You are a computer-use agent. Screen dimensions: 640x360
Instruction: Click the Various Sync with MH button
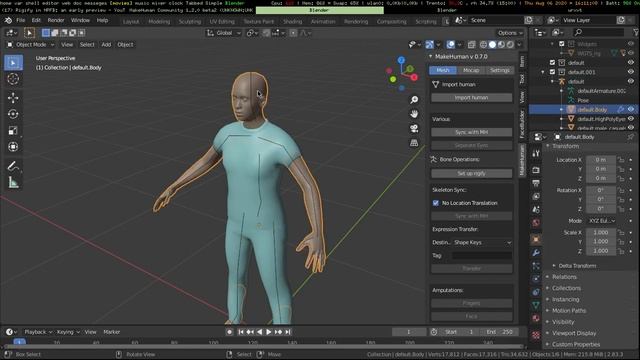pyautogui.click(x=471, y=132)
